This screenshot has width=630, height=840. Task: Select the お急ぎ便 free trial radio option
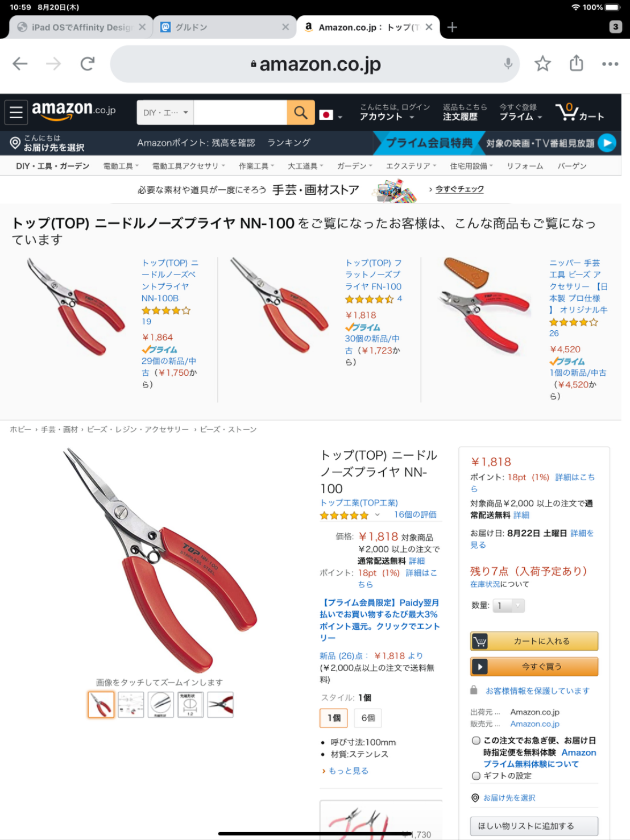point(476,741)
